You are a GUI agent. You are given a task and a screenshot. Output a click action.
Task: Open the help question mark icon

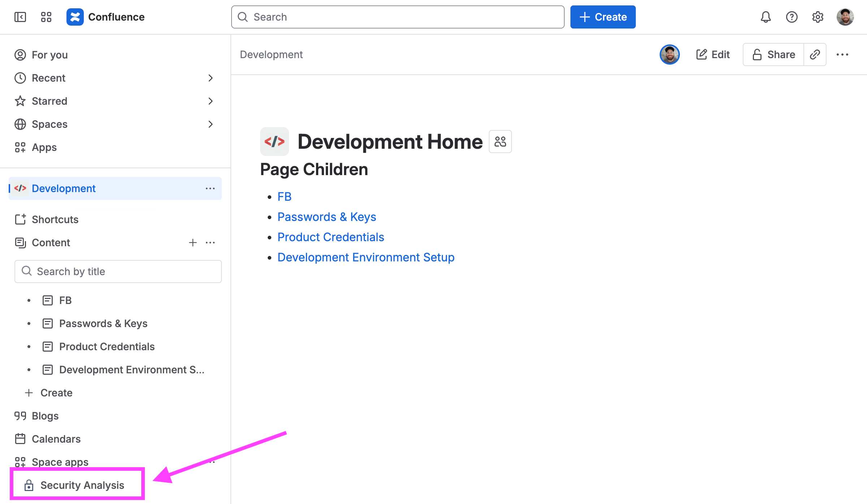point(791,17)
